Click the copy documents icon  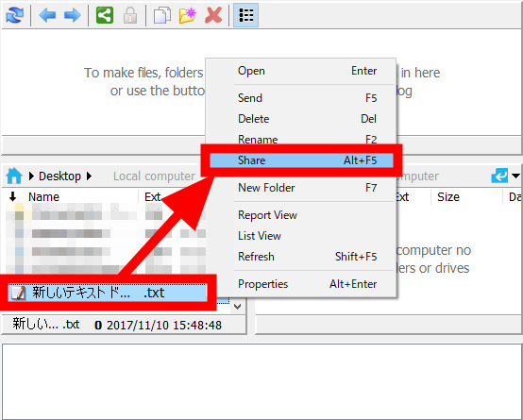coord(162,15)
